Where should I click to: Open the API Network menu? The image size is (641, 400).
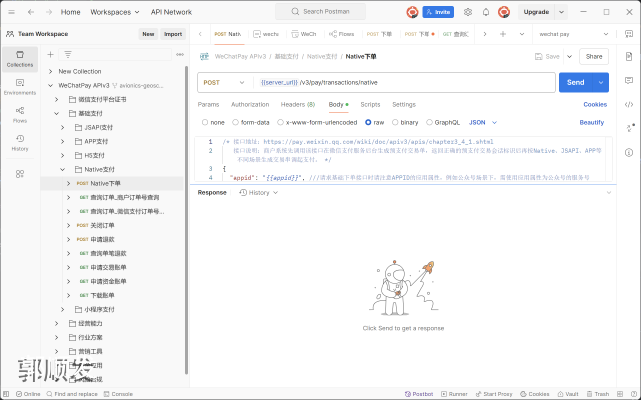[x=171, y=12]
